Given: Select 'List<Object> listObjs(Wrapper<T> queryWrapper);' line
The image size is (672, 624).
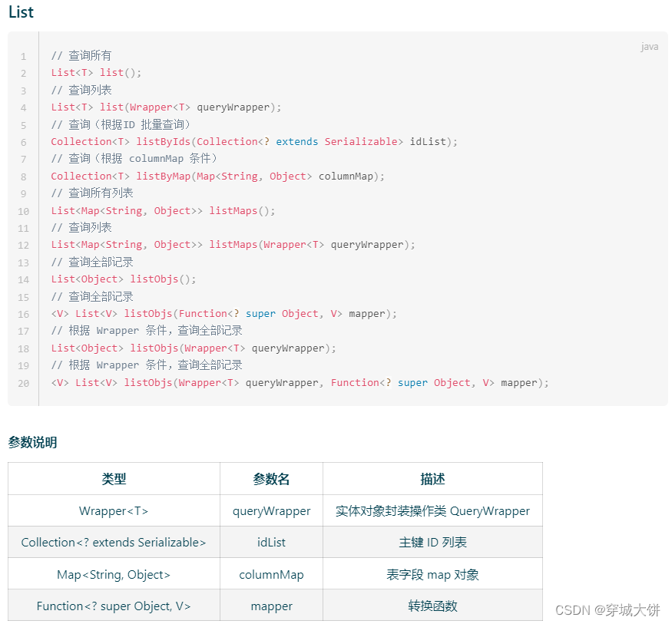Looking at the screenshot, I should point(194,348).
